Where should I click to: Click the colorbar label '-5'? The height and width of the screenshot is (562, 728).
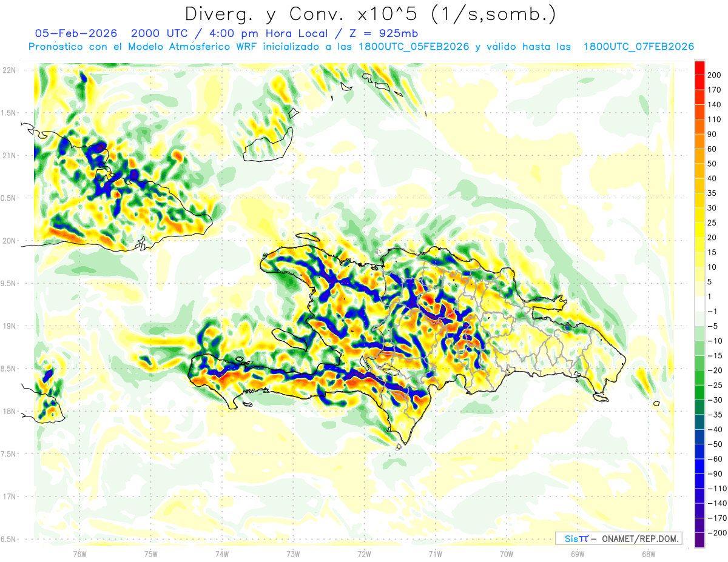point(712,326)
